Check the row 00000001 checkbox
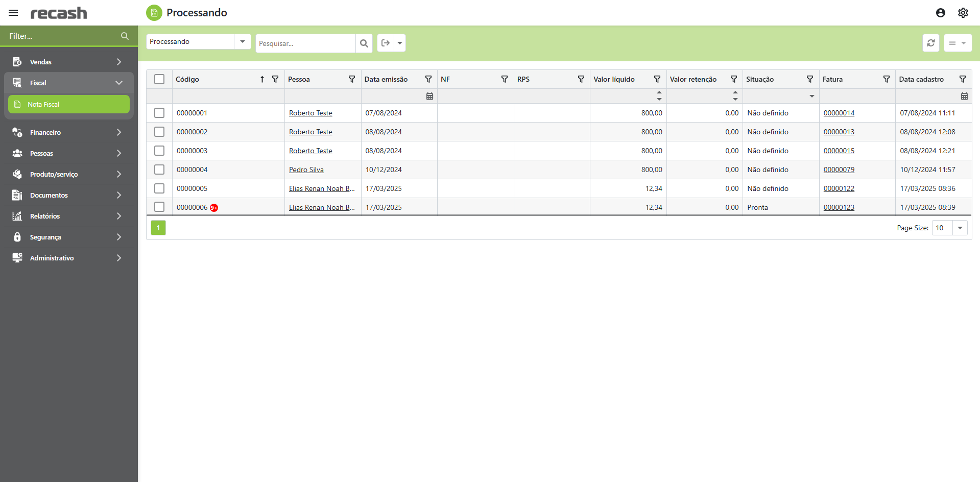 tap(159, 113)
